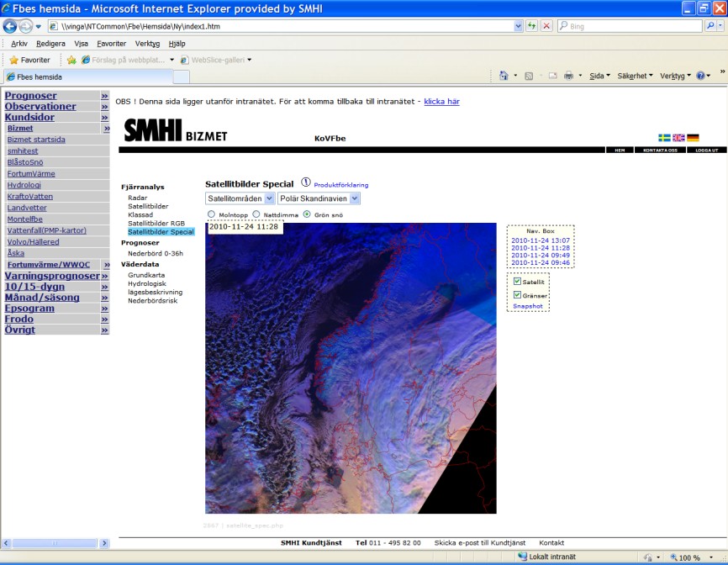Open the Favoriter menu in menu bar
This screenshot has width=728, height=565.
click(x=112, y=44)
